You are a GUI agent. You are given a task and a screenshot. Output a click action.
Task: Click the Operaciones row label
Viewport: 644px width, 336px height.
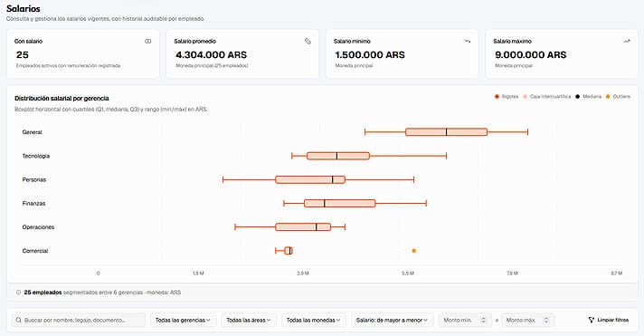(38, 227)
